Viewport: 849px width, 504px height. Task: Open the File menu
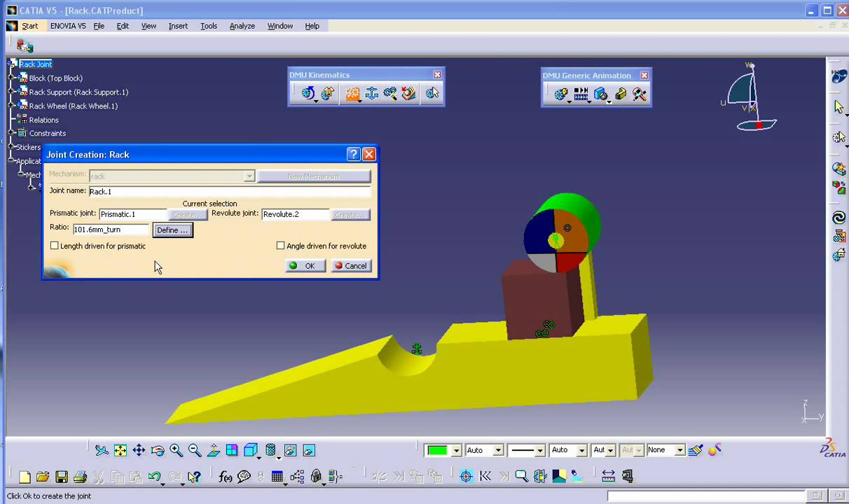click(99, 26)
